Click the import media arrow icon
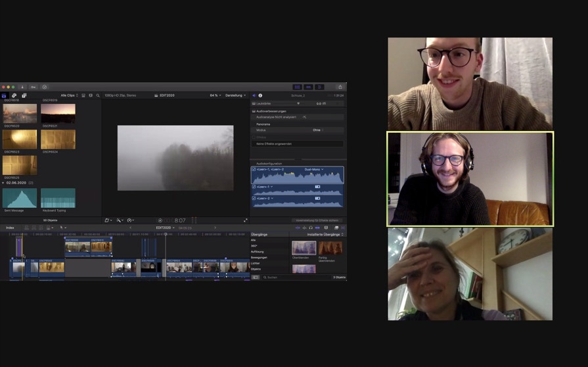Viewport: 588px width, 367px height. point(22,87)
